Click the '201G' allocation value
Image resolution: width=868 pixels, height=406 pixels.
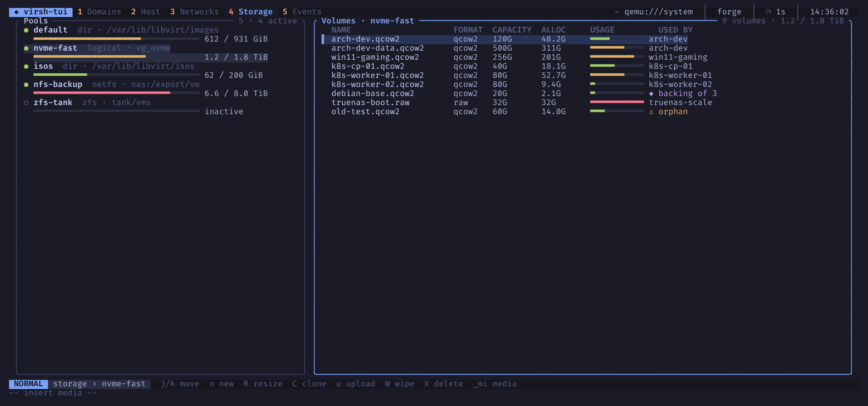click(551, 57)
